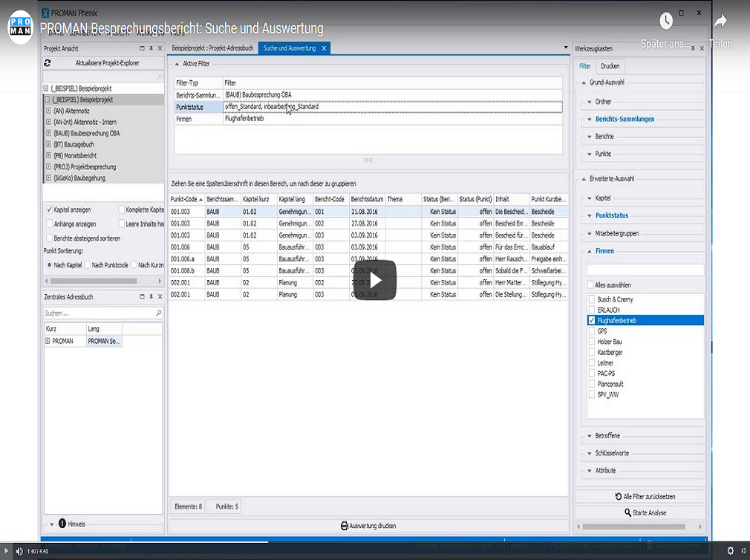
Task: Click the magnifier in Projekt Ansicht search
Action: pos(159,76)
